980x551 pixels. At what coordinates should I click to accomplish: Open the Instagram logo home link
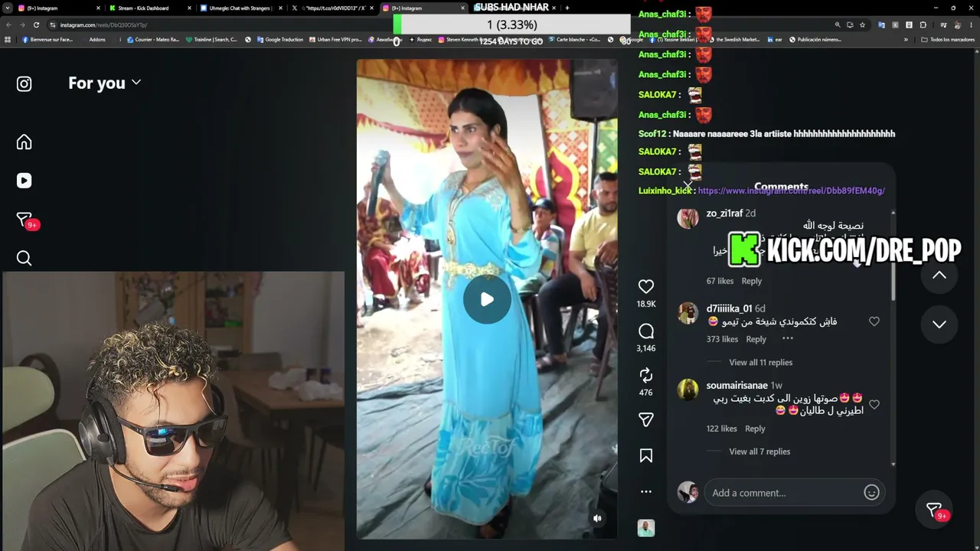click(24, 84)
